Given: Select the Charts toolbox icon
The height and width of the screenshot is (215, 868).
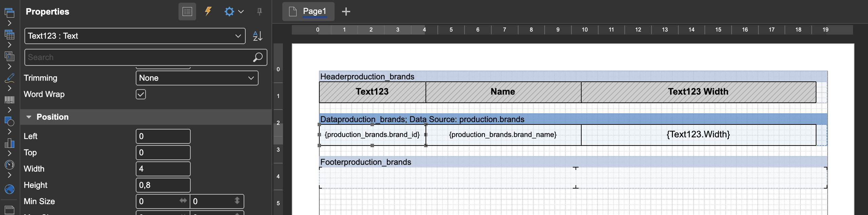Looking at the screenshot, I should (10, 143).
